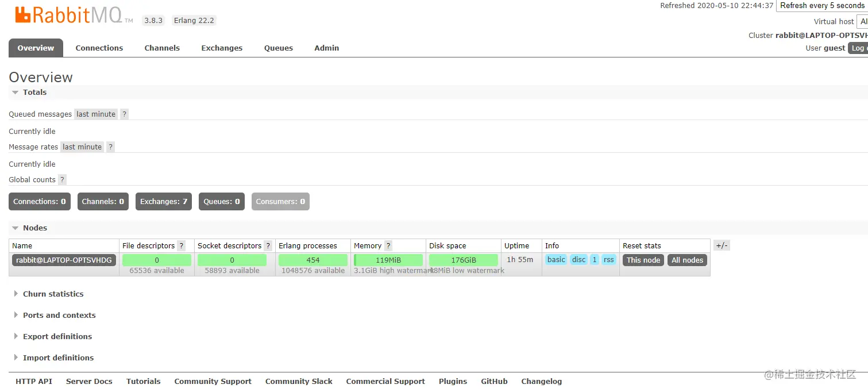Click the Overview page heading

click(x=41, y=77)
